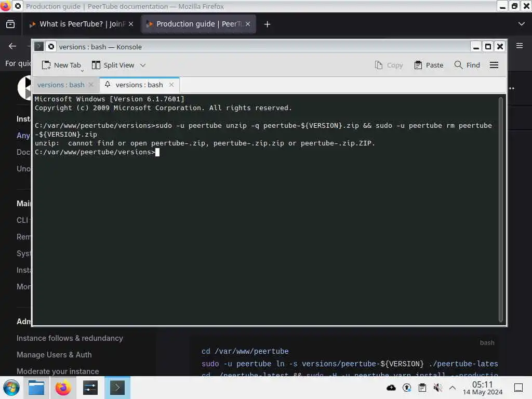Click the upload arrow tray icon
This screenshot has width=532, height=399.
(x=407, y=388)
